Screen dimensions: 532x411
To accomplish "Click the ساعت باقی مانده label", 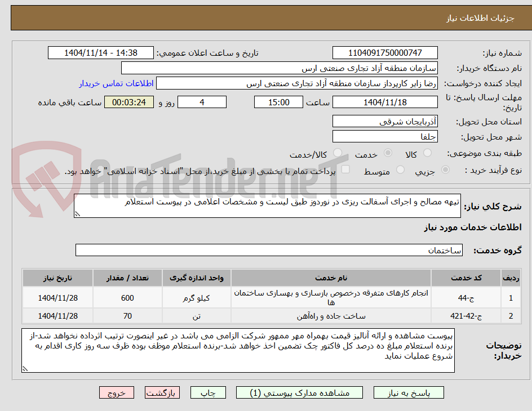I will 70,102.
